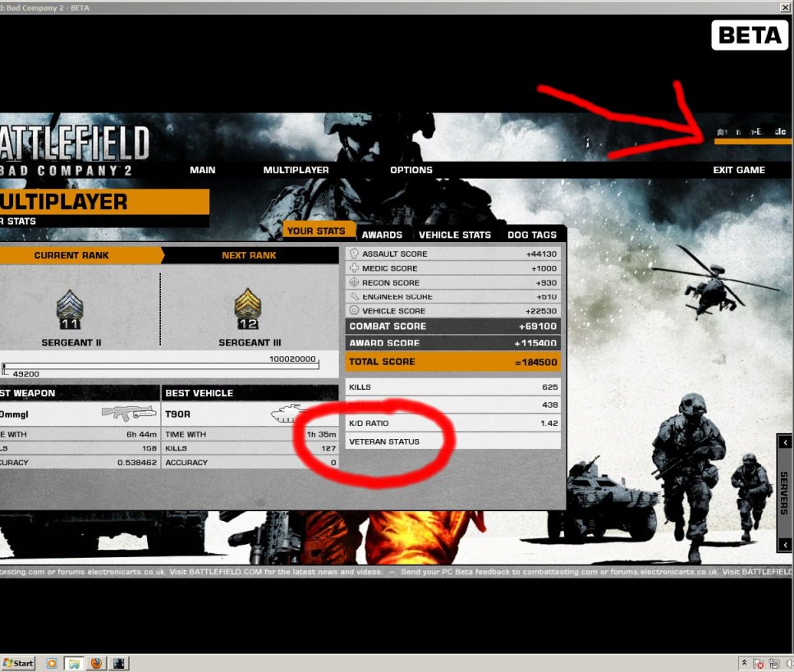Click the vehicle score gear icon
This screenshot has width=794, height=672.
(354, 310)
